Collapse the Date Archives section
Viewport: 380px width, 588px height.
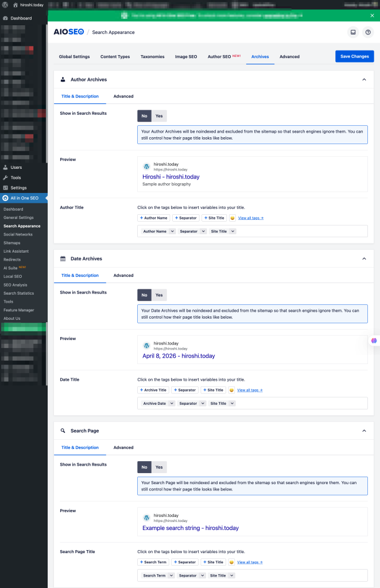click(364, 259)
